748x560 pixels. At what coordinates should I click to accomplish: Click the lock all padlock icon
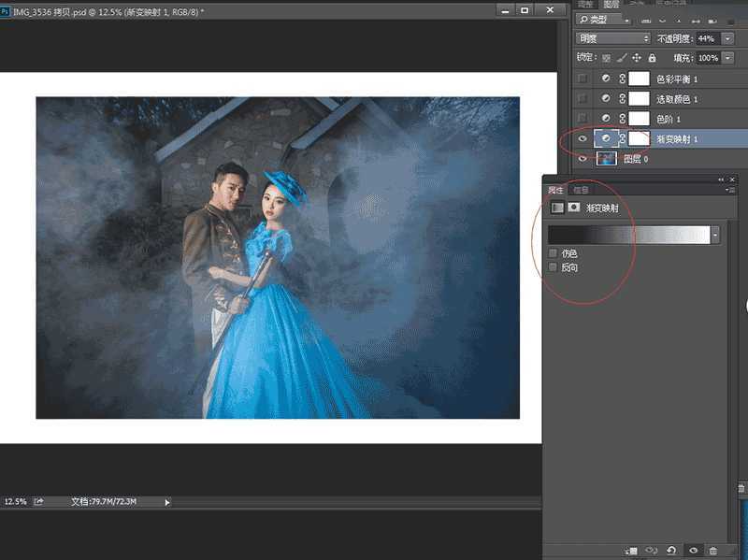pyautogui.click(x=653, y=58)
